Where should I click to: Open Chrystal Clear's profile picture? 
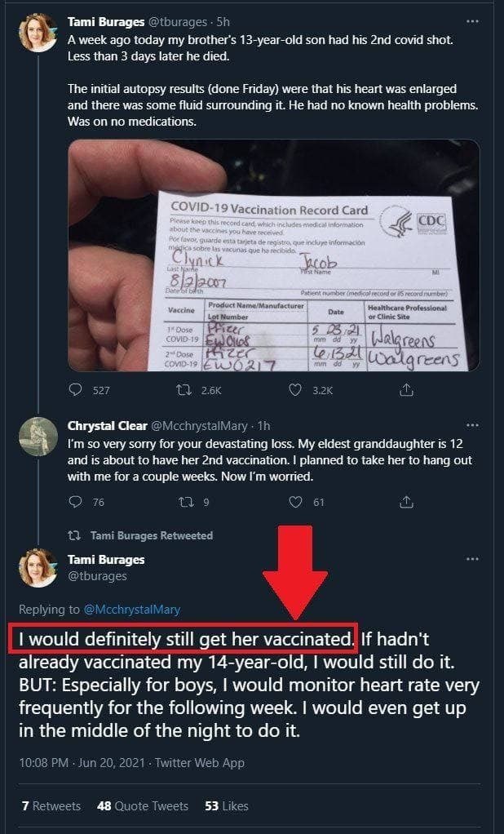coord(38,437)
